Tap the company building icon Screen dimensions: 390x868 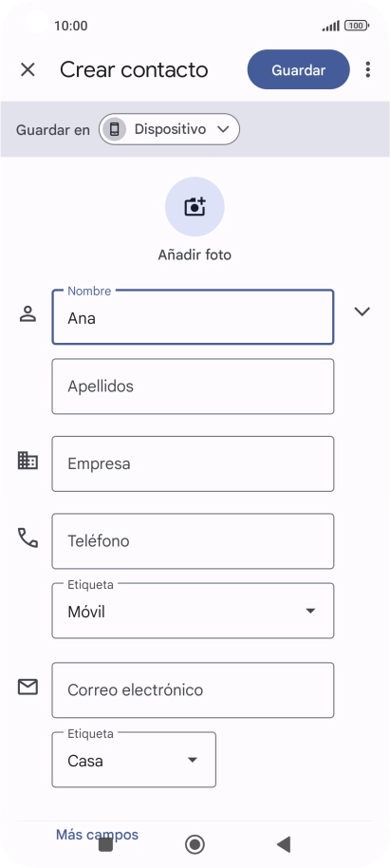(x=28, y=461)
